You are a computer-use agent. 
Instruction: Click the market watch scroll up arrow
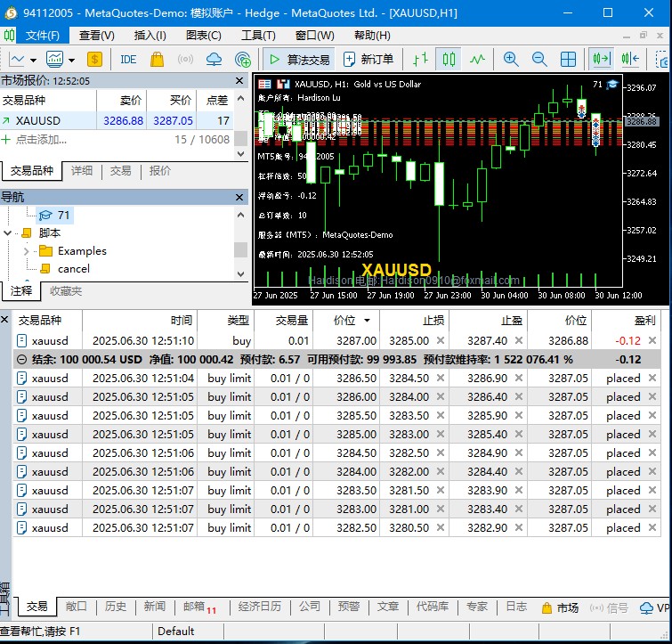pos(241,99)
